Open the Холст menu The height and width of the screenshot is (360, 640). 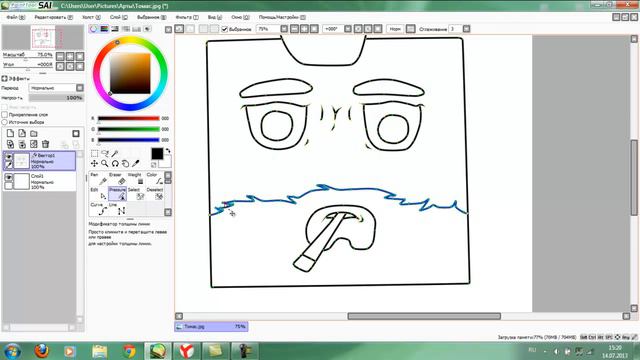click(x=91, y=17)
